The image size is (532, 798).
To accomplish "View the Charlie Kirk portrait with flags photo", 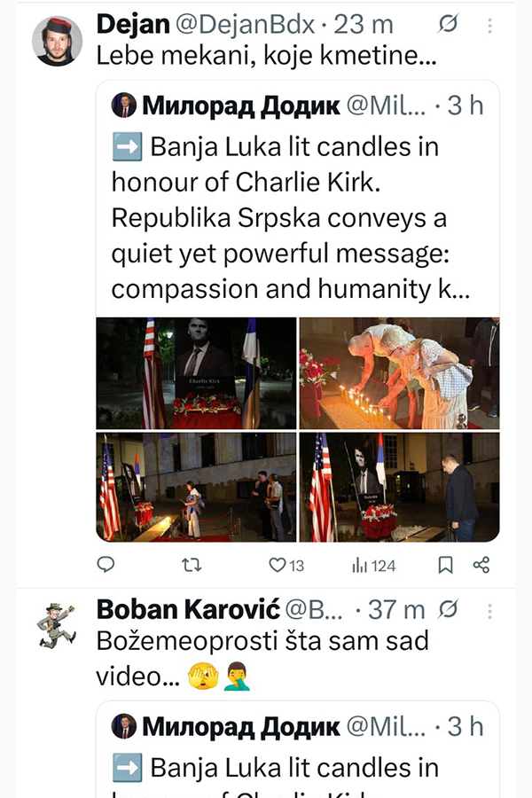I will tap(196, 373).
